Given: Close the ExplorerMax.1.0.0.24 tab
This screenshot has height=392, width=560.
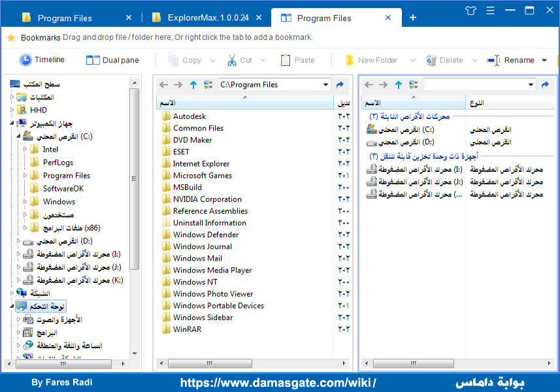Looking at the screenshot, I should 259,18.
